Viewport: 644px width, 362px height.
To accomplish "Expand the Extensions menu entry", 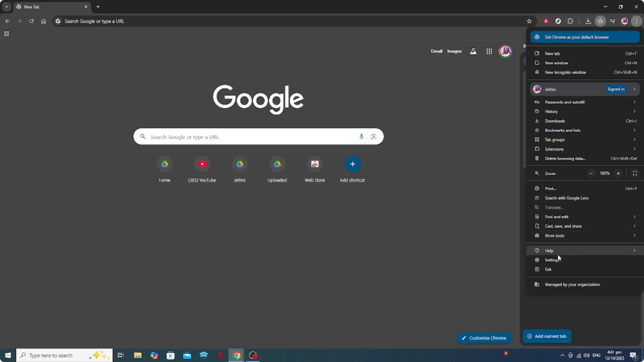I will [585, 149].
